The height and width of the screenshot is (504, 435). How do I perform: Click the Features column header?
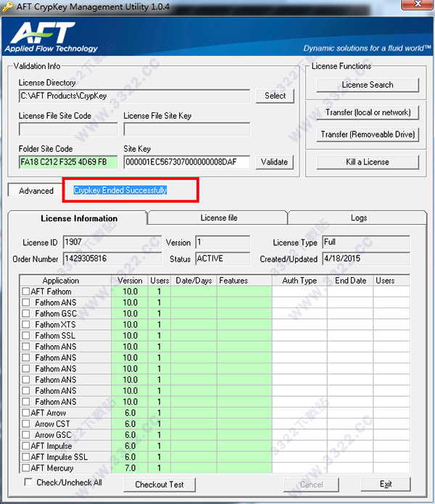click(244, 281)
